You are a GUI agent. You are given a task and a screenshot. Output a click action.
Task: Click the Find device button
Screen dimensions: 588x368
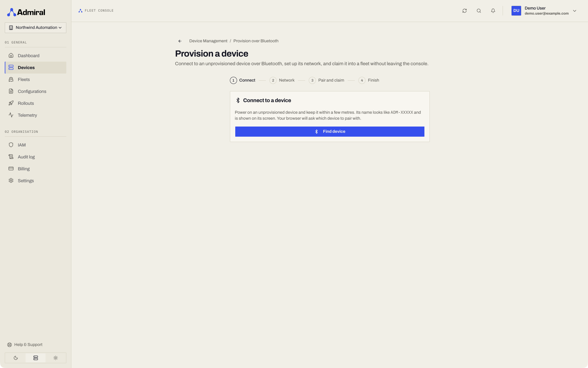coord(330,132)
